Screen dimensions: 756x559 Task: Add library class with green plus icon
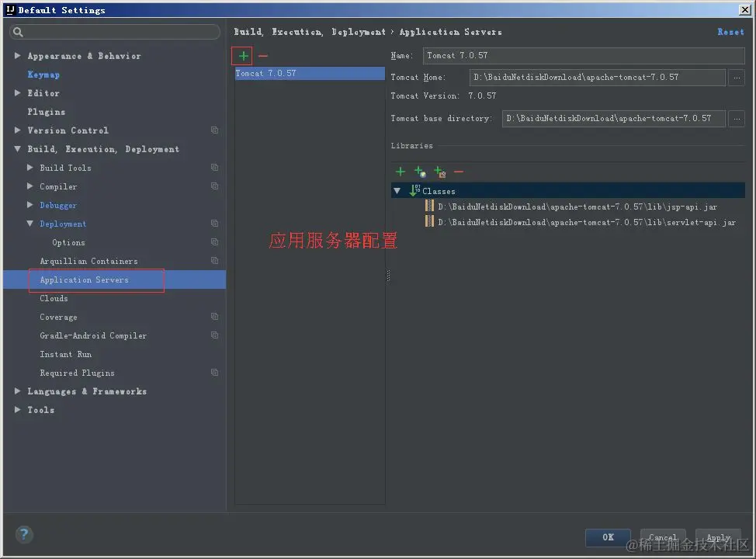pyautogui.click(x=401, y=172)
